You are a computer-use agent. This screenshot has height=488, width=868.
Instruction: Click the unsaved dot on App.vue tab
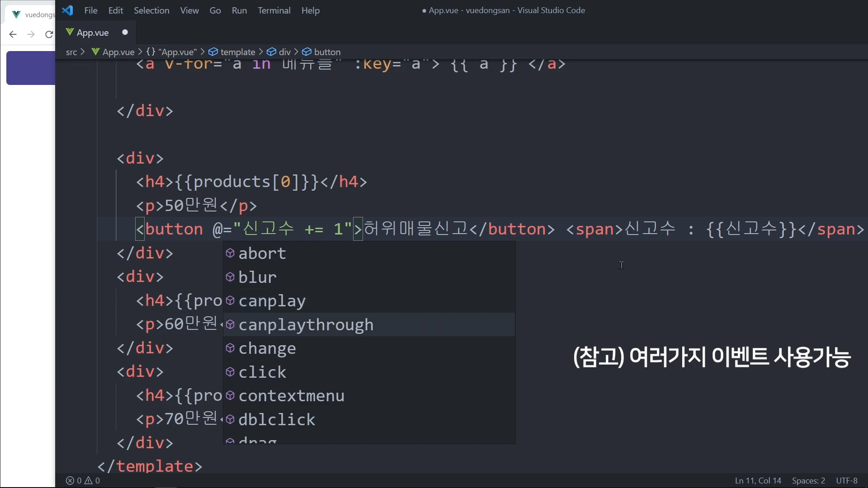(x=125, y=32)
